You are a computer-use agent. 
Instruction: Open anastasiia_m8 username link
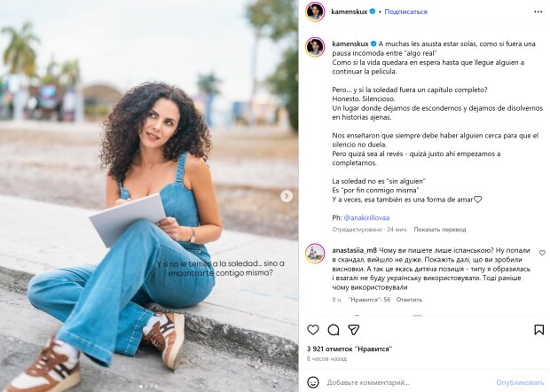354,250
